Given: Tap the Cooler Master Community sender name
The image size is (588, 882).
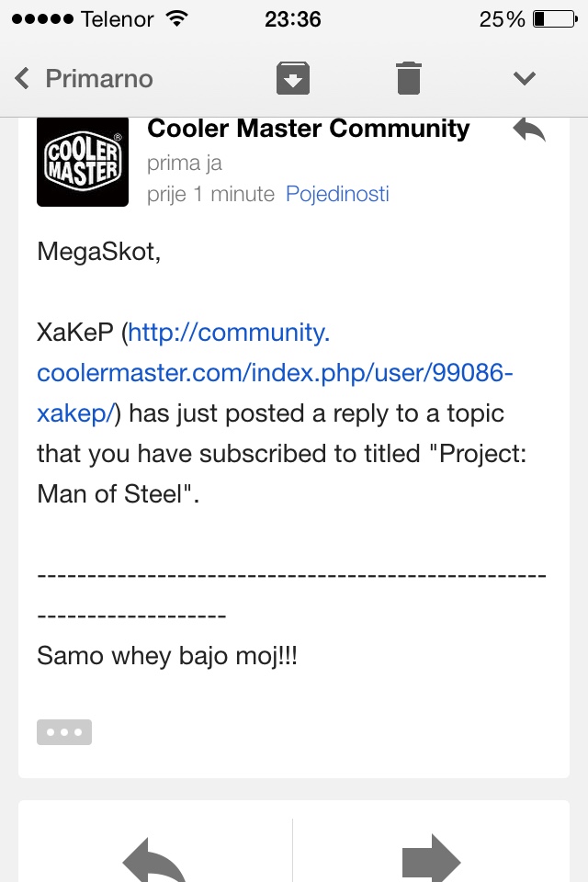Looking at the screenshot, I should click(308, 129).
